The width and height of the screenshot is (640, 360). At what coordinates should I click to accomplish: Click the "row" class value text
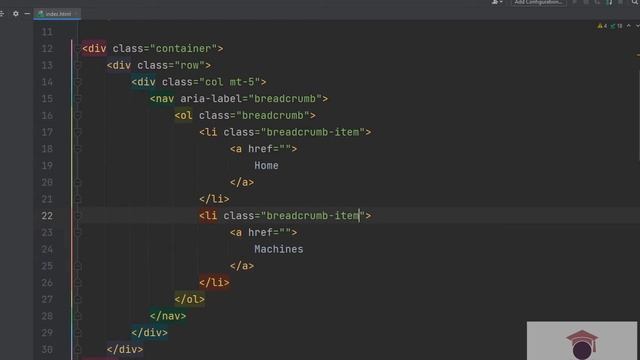click(x=189, y=65)
